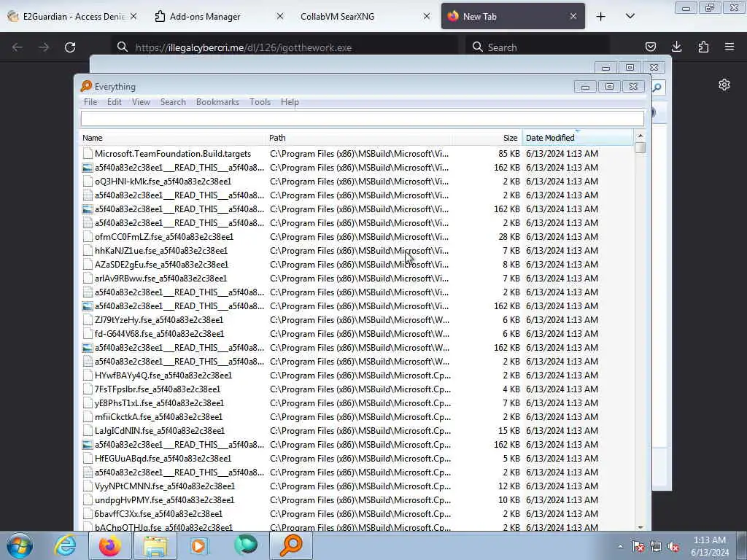Open the taskbar clock and date

pyautogui.click(x=710, y=546)
